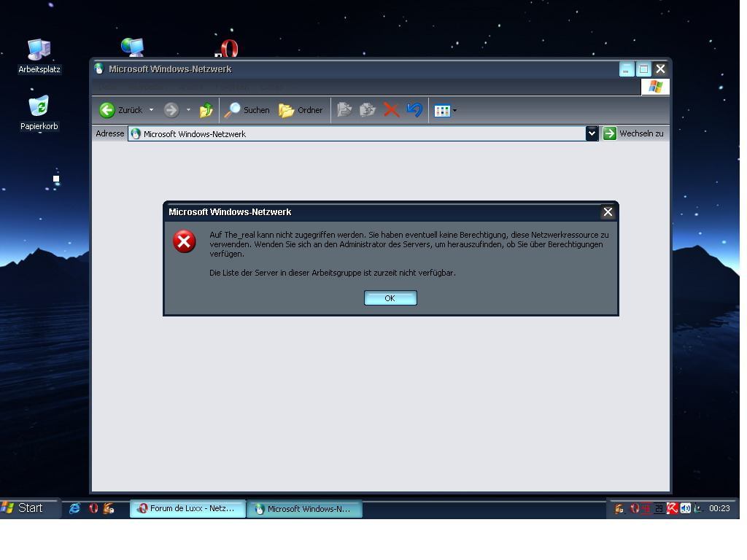Screen dimensions: 747x560
Task: Click the blue undo arrow icon
Action: [414, 110]
